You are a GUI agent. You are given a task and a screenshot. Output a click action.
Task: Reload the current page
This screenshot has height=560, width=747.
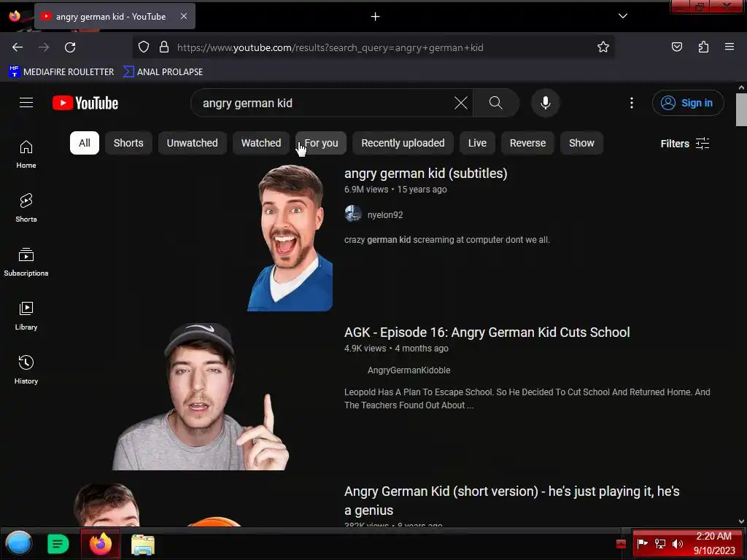click(x=70, y=47)
